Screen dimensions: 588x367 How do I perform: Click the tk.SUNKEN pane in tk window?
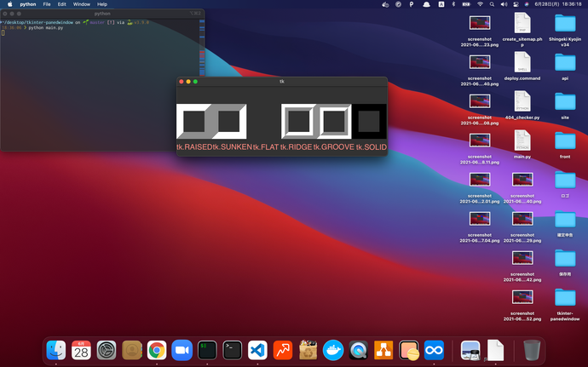(229, 122)
